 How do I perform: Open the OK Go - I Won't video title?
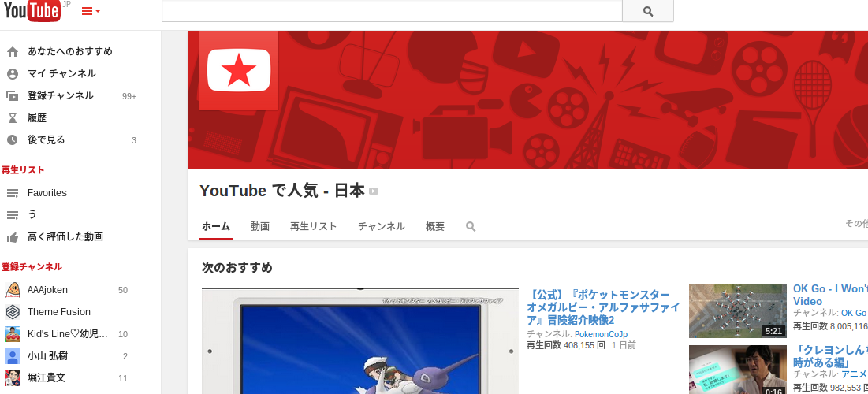click(x=830, y=295)
